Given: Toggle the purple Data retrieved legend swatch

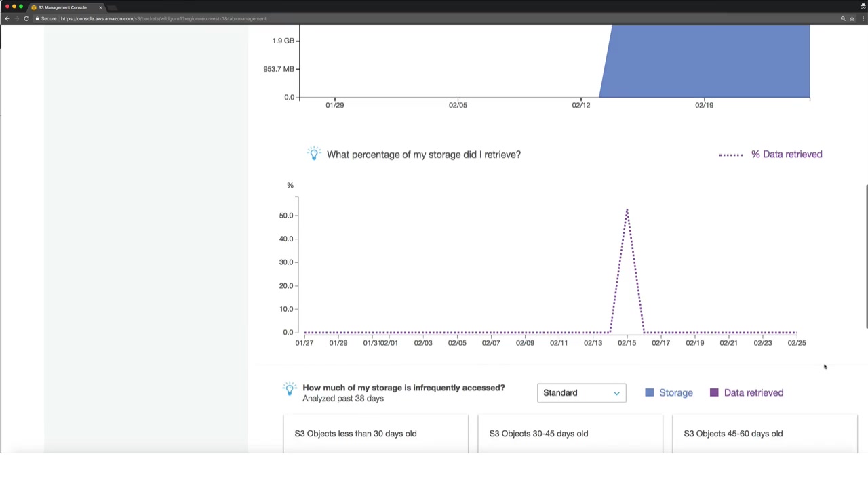Looking at the screenshot, I should 714,392.
